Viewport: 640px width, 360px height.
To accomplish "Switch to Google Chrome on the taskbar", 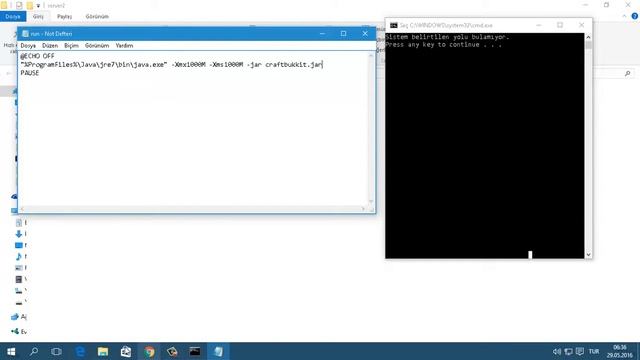I will click(x=149, y=351).
